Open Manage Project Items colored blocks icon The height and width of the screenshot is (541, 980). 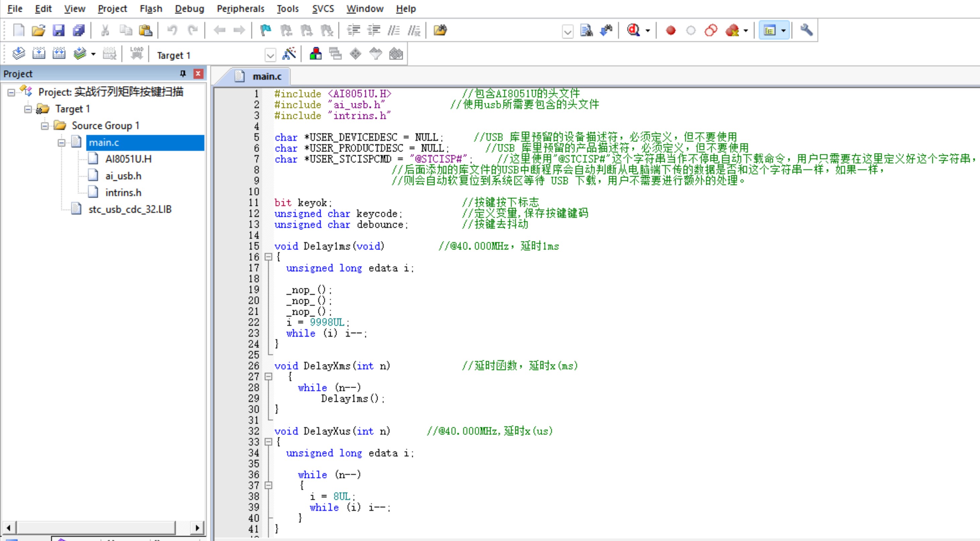[316, 54]
